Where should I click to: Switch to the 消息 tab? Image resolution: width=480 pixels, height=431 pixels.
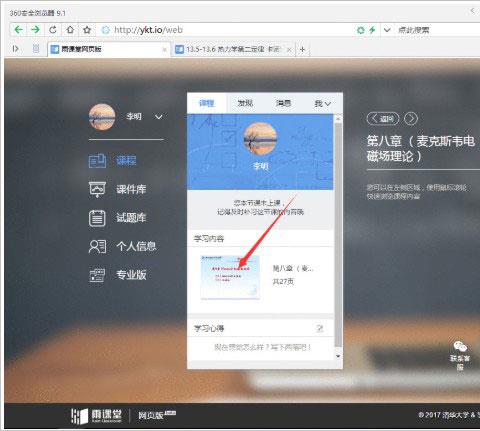point(283,103)
